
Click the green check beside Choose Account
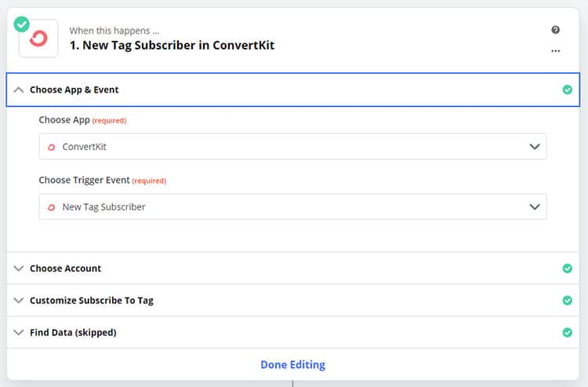click(567, 268)
